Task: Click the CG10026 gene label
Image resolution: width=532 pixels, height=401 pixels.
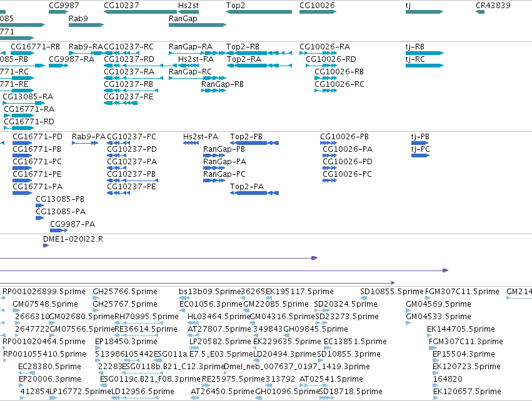Action: point(317,6)
